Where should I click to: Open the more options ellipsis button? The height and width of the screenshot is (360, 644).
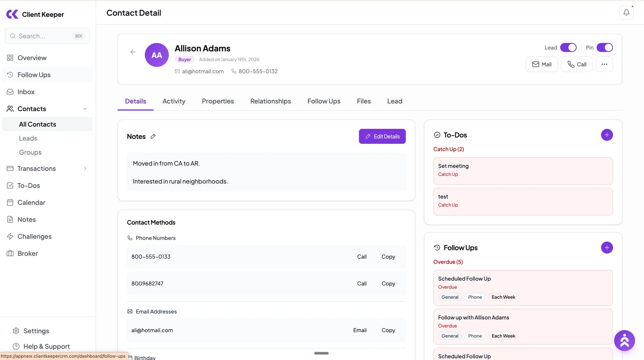(604, 64)
